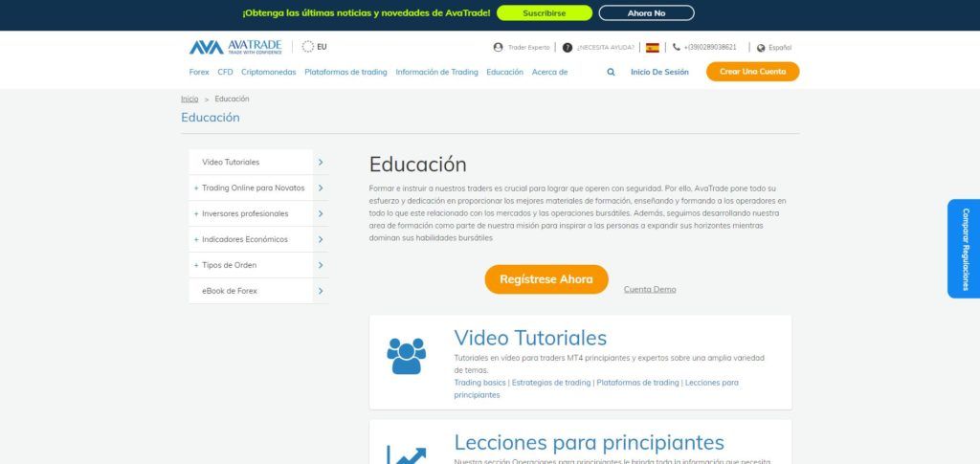
Task: Expand Tipos de Orden chevron
Action: pos(321,265)
